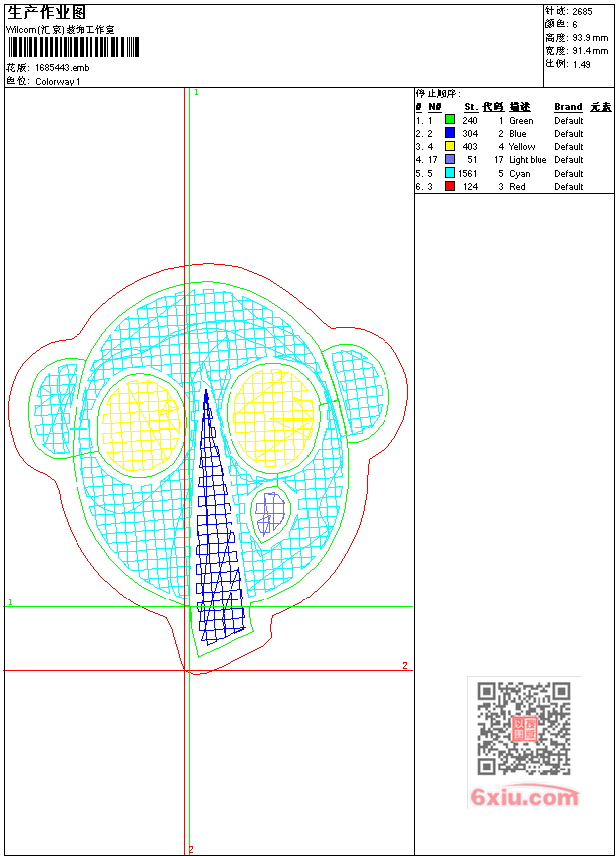Click the 'N#' column header

435,107
